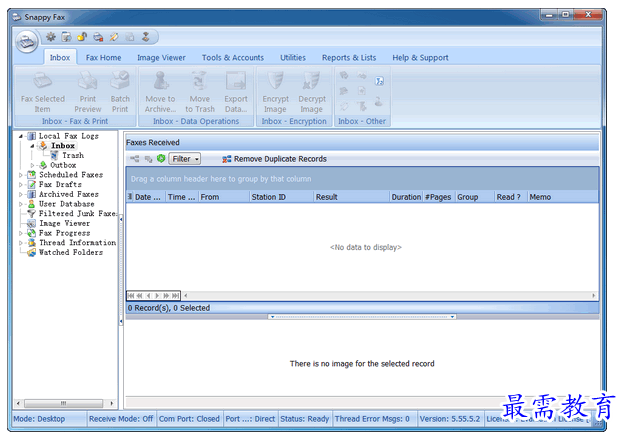Open Tools & Accounts tab
624x438 pixels.
(233, 58)
